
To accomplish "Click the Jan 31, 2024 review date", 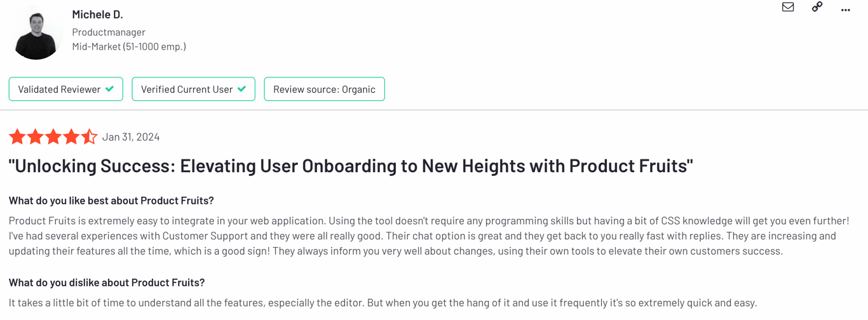I will pyautogui.click(x=131, y=137).
